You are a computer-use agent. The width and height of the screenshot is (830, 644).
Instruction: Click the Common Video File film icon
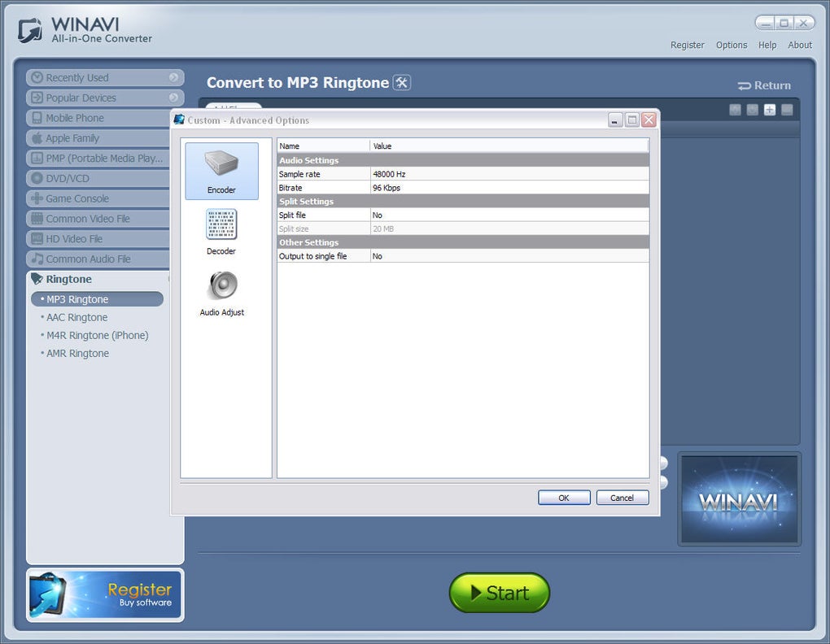(37, 218)
